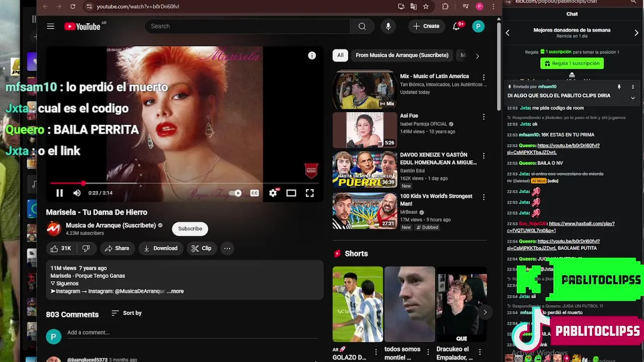Click the Add a comment field

[x=193, y=333]
